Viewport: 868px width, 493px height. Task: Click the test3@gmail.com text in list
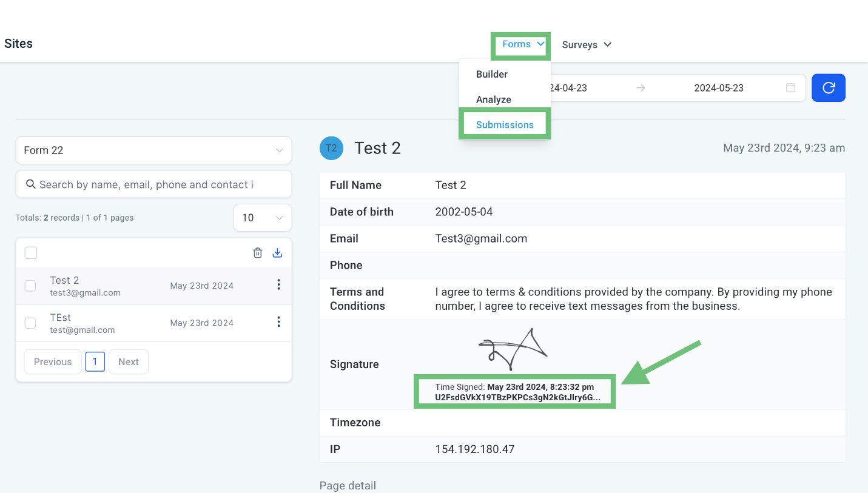pos(85,293)
